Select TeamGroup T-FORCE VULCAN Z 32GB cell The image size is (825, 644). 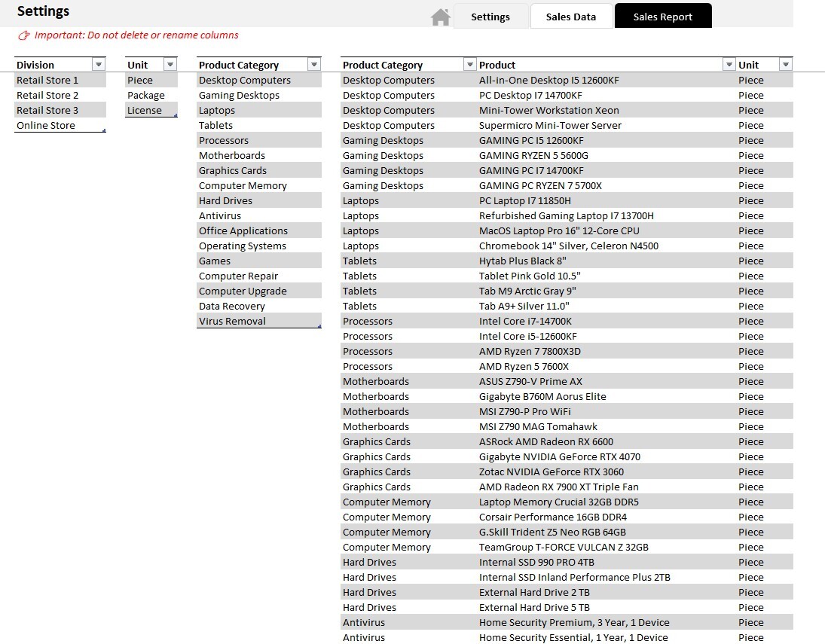[606, 547]
